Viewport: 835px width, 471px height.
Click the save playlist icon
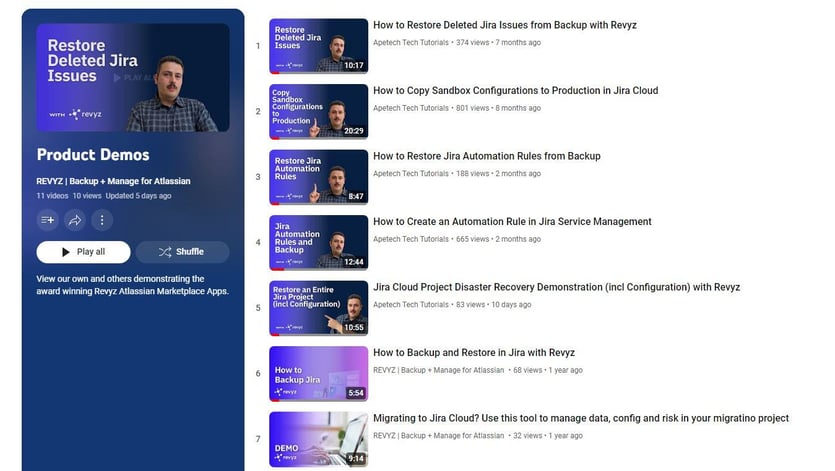pyautogui.click(x=48, y=220)
